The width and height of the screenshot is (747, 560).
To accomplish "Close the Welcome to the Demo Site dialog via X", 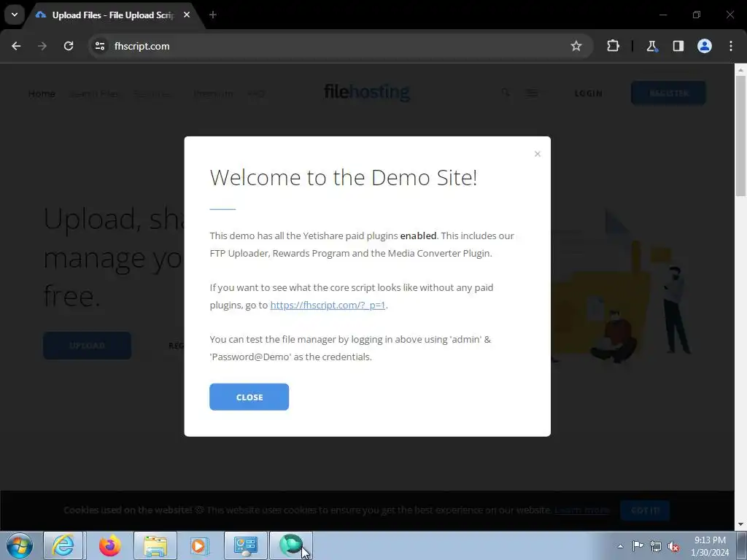I will pos(538,154).
